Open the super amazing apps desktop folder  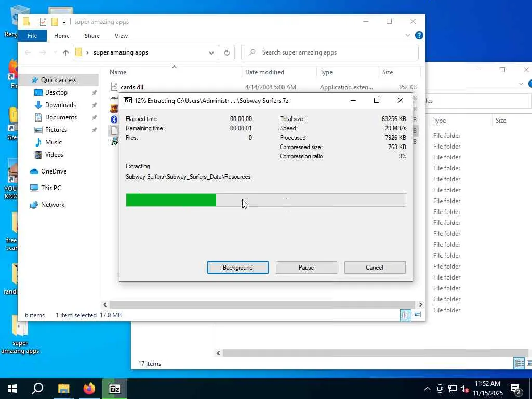point(20,335)
